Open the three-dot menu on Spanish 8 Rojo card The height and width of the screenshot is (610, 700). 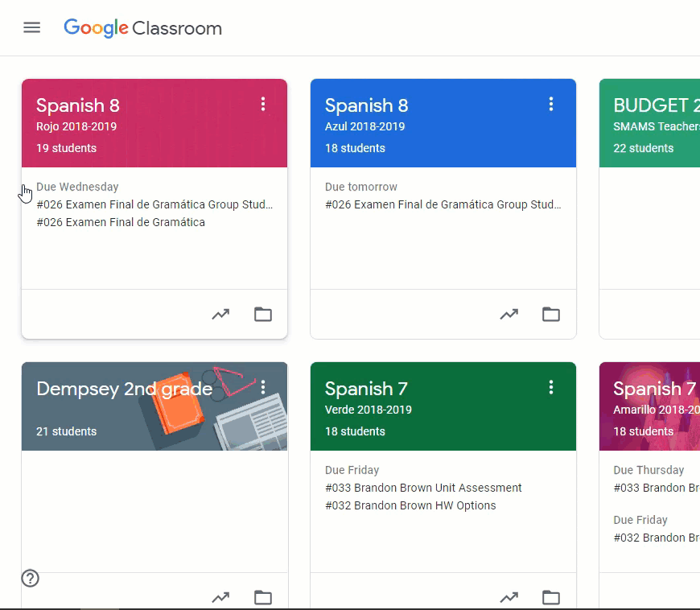click(x=263, y=104)
